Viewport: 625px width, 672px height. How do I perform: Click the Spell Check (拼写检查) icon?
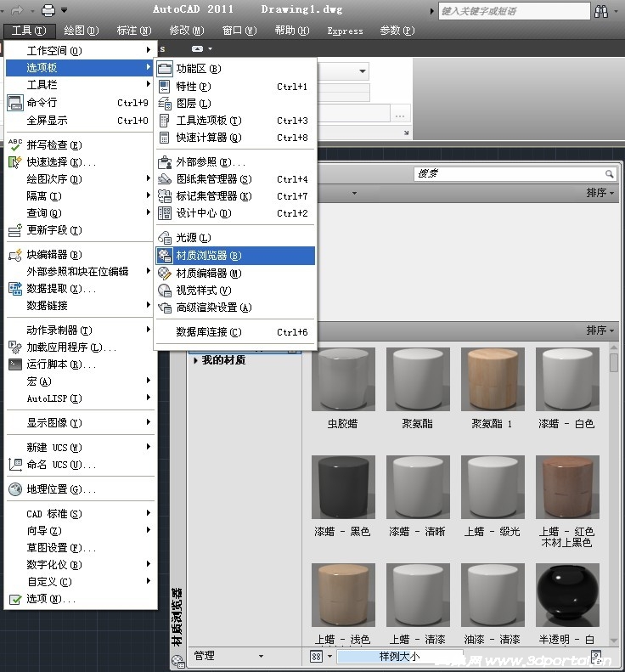coord(15,145)
